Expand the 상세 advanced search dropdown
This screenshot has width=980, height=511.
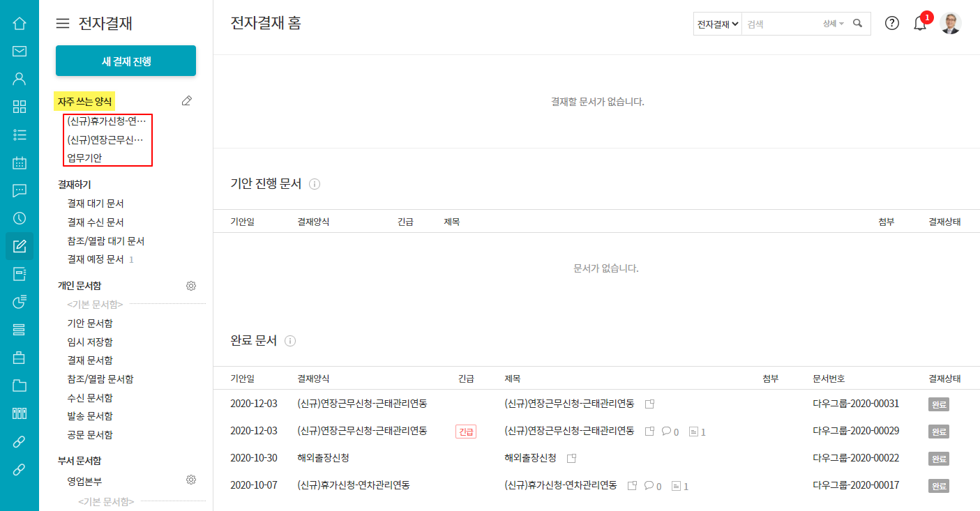click(x=833, y=24)
